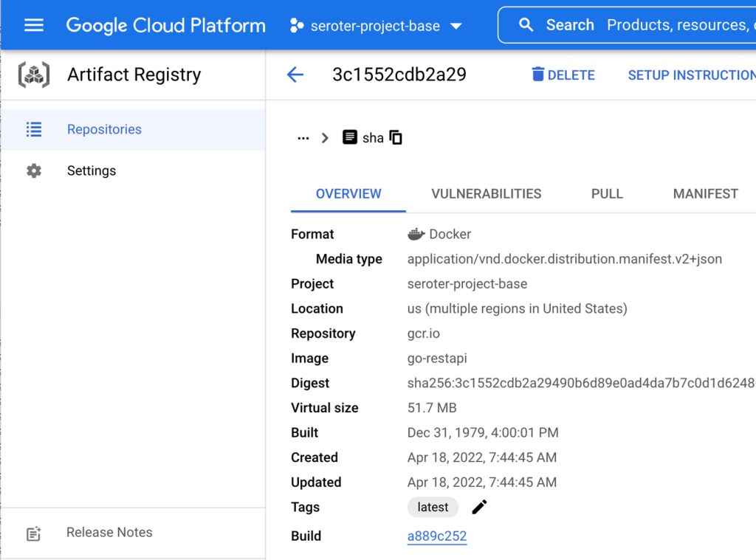The height and width of the screenshot is (560, 756).
Task: Open the seroter-project-base project selector
Action: pyautogui.click(x=376, y=26)
